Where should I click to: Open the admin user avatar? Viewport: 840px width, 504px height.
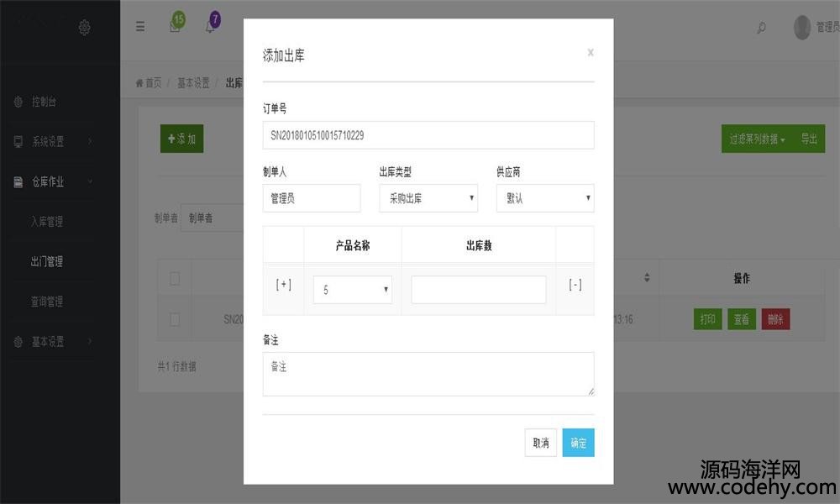pos(802,27)
